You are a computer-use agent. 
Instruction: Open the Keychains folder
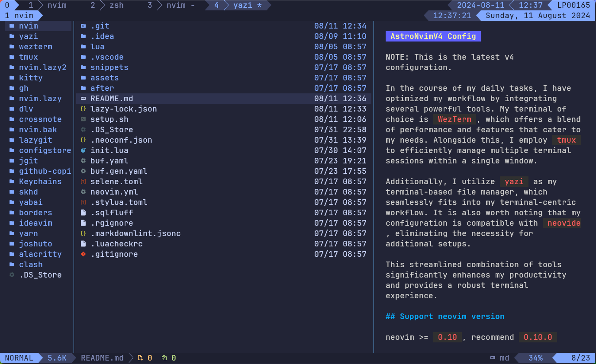click(40, 182)
